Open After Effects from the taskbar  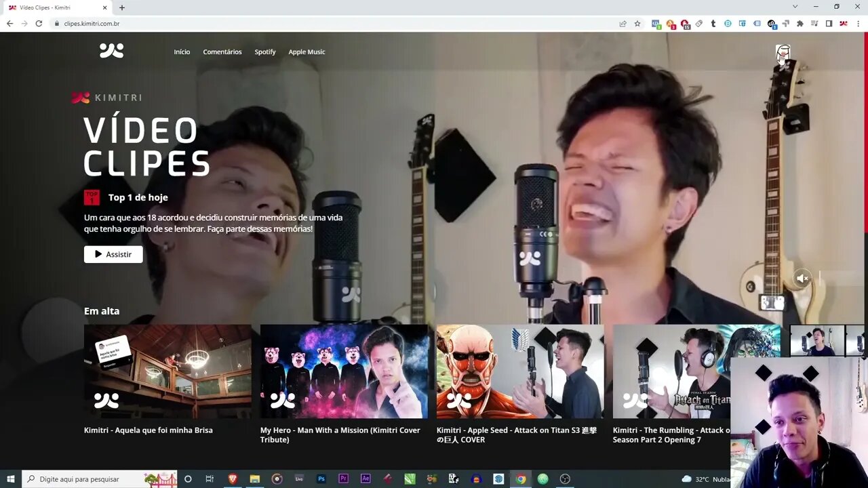366,479
